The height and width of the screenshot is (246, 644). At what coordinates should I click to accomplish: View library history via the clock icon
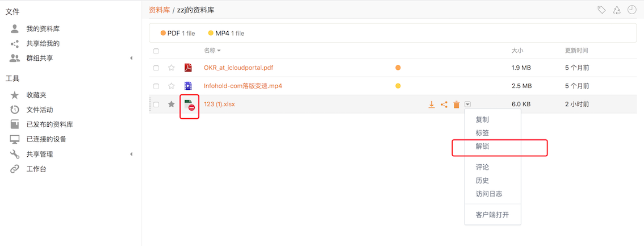[632, 10]
